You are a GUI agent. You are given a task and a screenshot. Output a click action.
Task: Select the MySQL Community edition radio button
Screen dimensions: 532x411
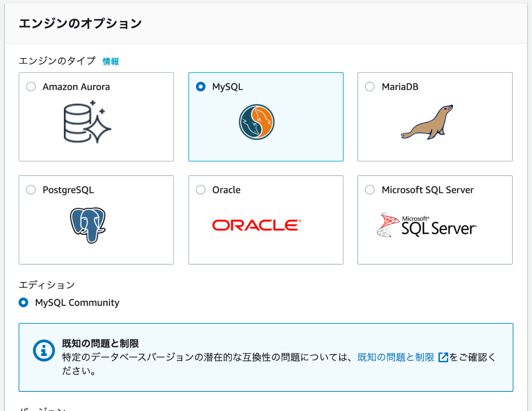click(23, 303)
